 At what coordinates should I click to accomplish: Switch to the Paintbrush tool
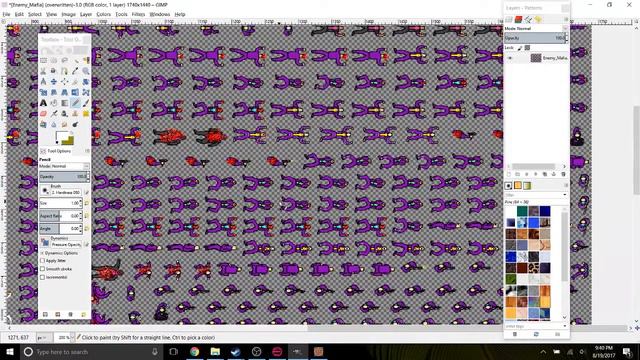86,103
